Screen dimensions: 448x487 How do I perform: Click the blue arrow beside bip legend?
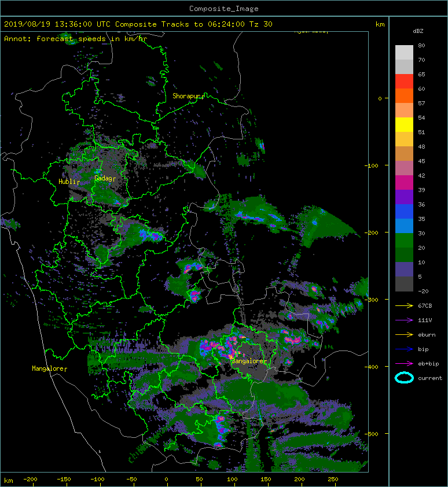404,349
